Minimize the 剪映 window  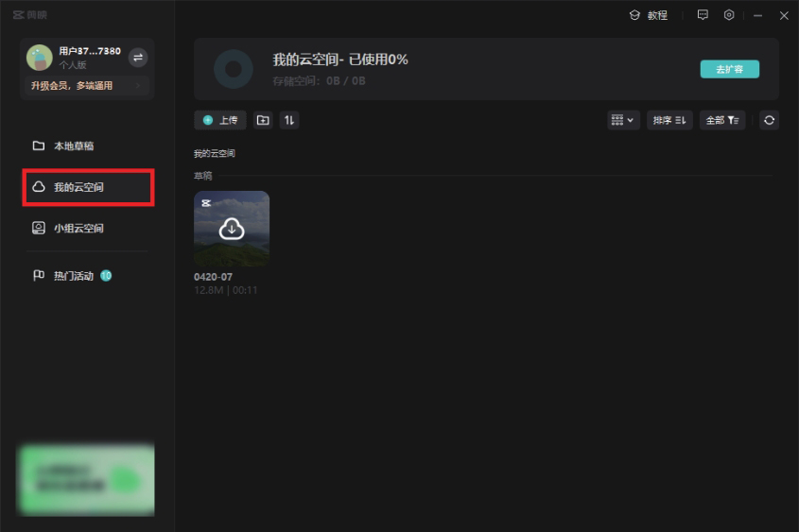tap(757, 16)
